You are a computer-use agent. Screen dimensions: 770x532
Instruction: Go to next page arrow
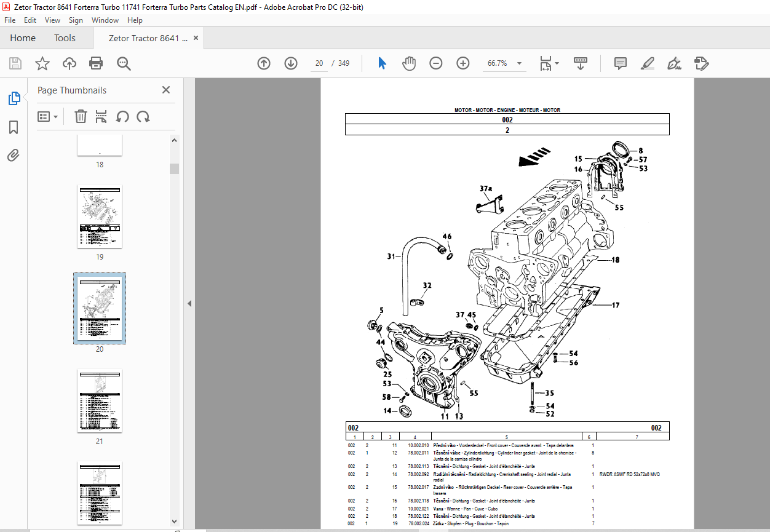pos(291,63)
